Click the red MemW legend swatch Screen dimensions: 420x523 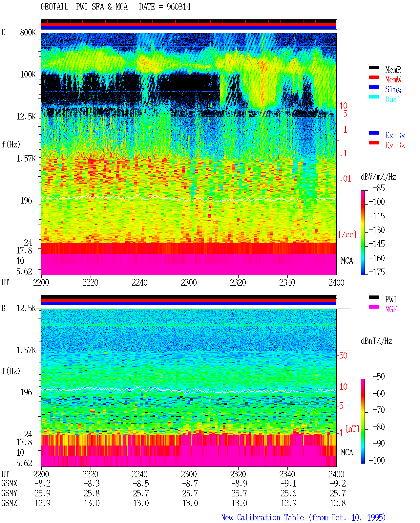[x=374, y=77]
